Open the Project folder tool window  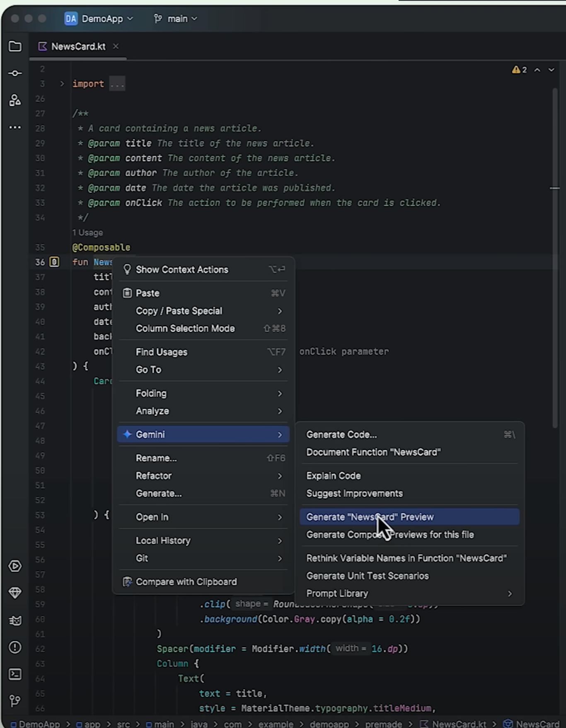click(x=15, y=46)
